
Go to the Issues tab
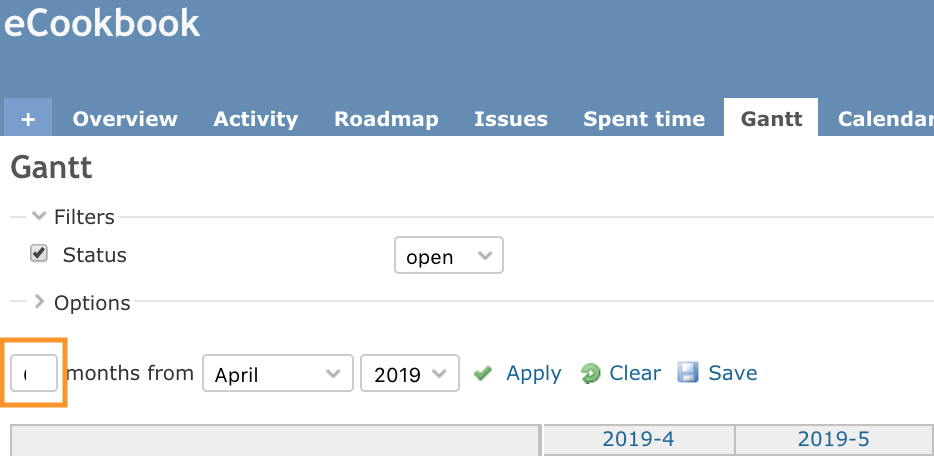click(510, 118)
